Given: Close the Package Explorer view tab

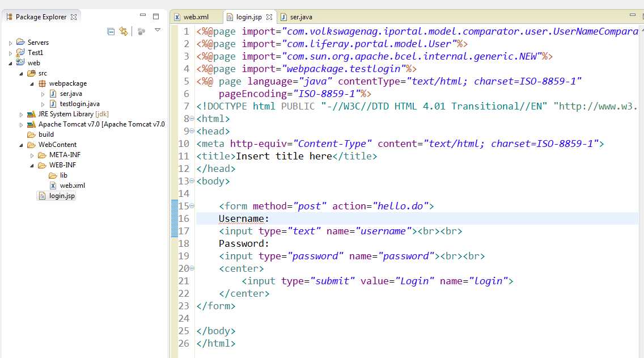Looking at the screenshot, I should tap(74, 17).
